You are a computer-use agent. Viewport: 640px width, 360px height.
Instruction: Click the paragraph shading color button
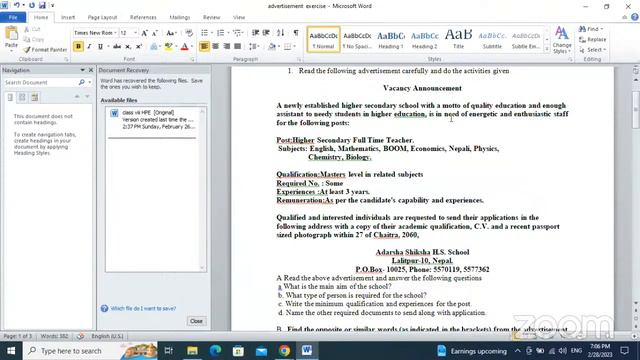(272, 47)
